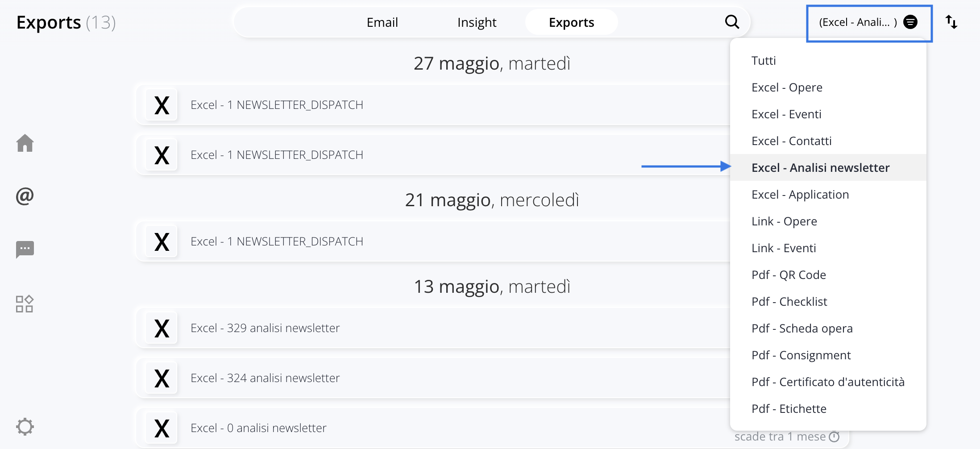Viewport: 980px width, 449px height.
Task: Open the messages panel from sidebar
Action: click(x=25, y=249)
